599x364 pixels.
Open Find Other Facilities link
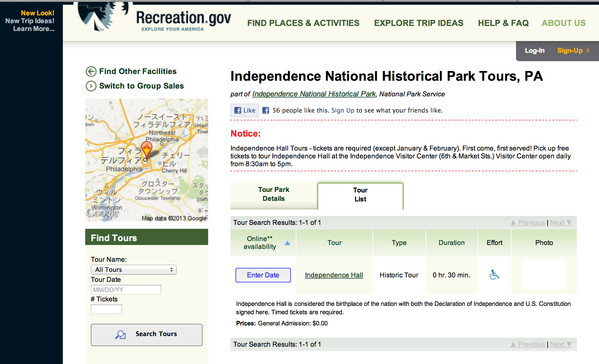click(138, 72)
